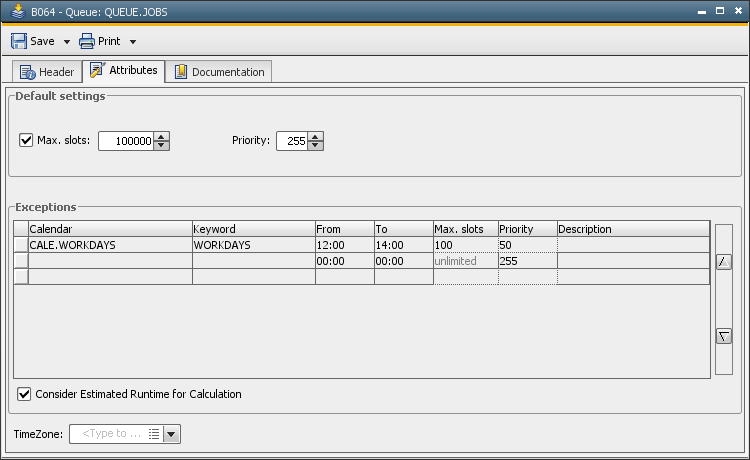The height and width of the screenshot is (460, 750).
Task: Click the Keyword column header
Action: [x=252, y=229]
